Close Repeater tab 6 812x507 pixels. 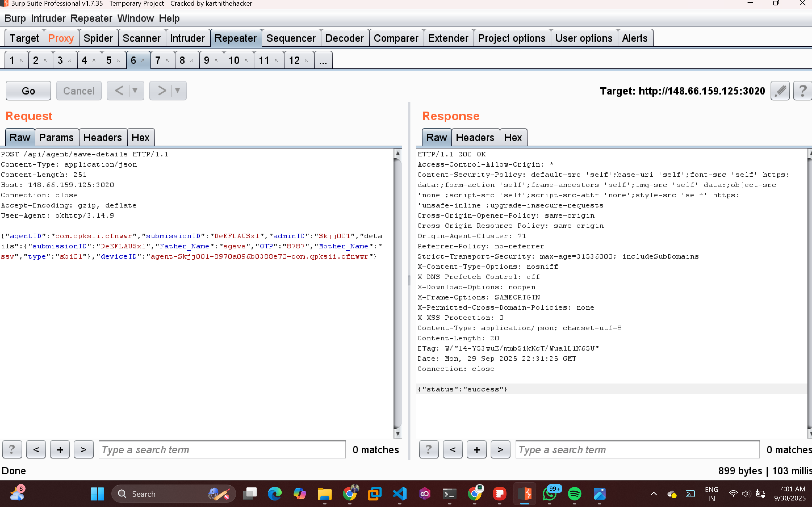coord(143,60)
